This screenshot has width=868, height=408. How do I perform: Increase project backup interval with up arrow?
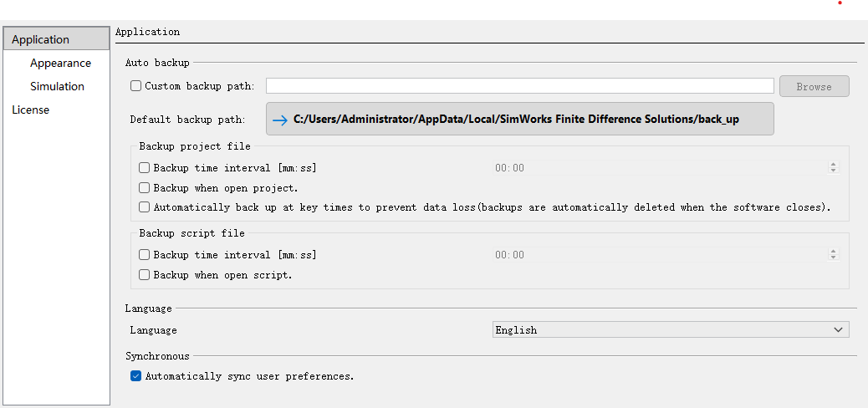pos(833,165)
